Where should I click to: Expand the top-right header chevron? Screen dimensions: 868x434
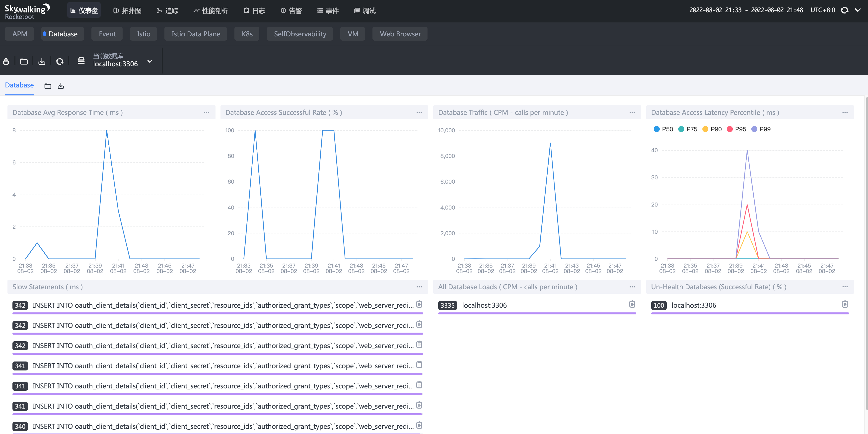click(858, 10)
